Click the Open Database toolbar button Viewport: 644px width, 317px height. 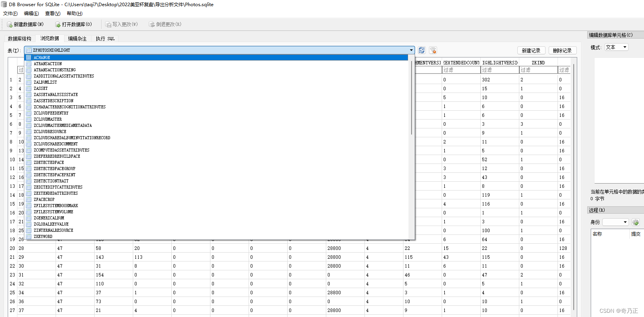[x=73, y=24]
